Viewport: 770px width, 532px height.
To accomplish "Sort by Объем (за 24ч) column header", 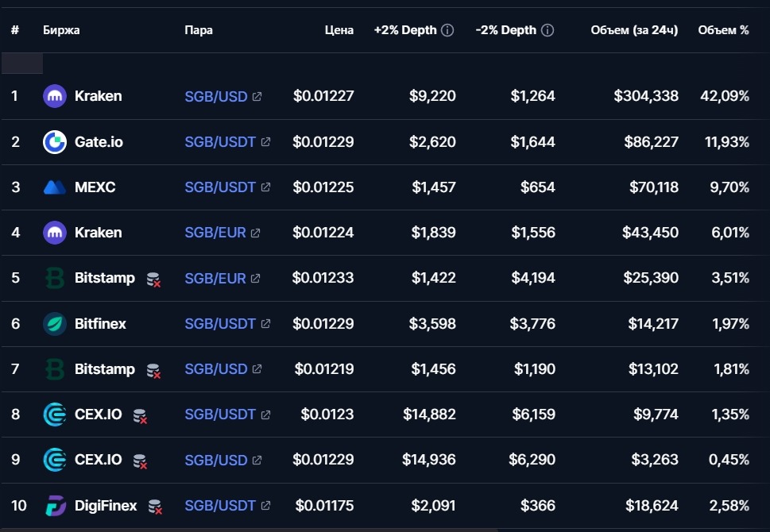I will (x=634, y=30).
